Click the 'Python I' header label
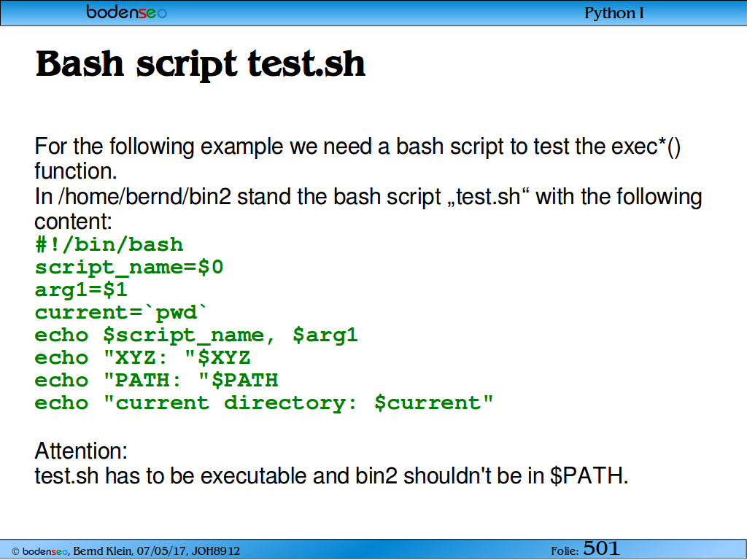This screenshot has height=560, width=747. 614,13
